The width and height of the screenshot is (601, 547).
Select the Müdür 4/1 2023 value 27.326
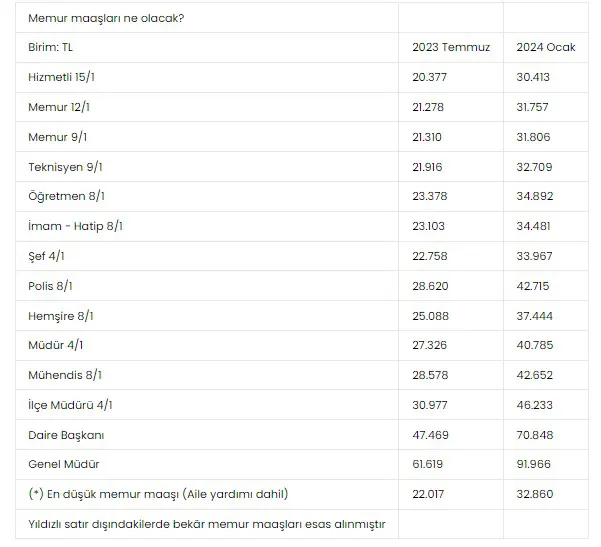coord(431,345)
